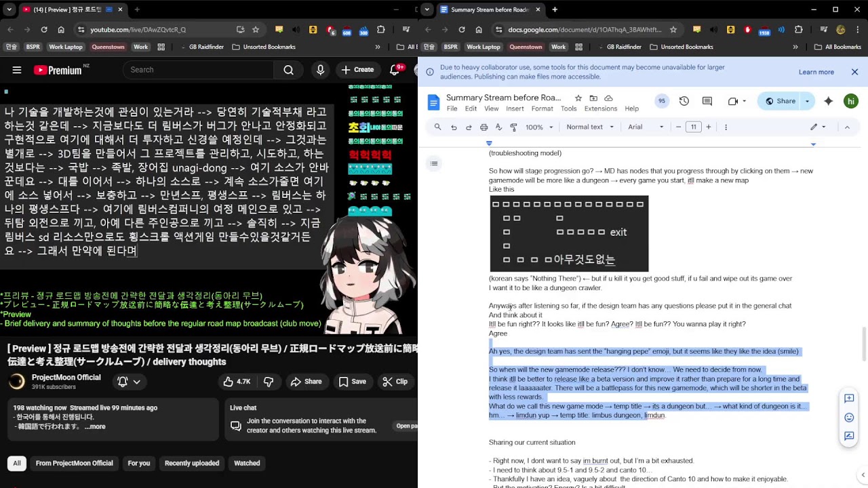Run spelling and grammar check
The height and width of the screenshot is (488, 868).
coord(498,127)
